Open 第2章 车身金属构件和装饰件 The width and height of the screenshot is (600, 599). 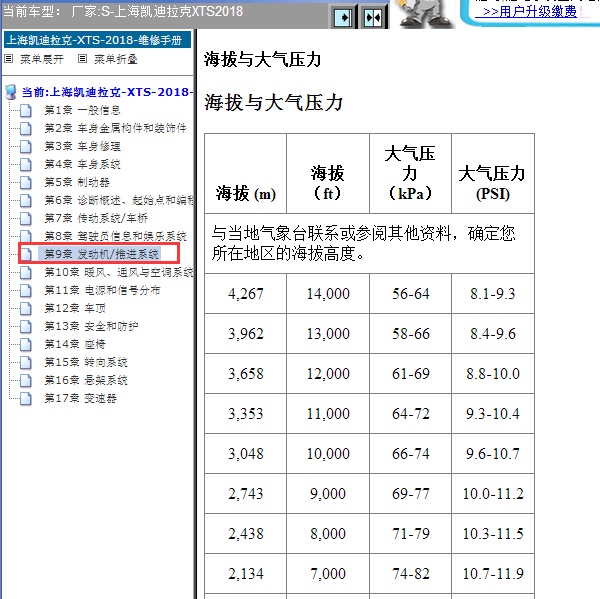pyautogui.click(x=115, y=128)
